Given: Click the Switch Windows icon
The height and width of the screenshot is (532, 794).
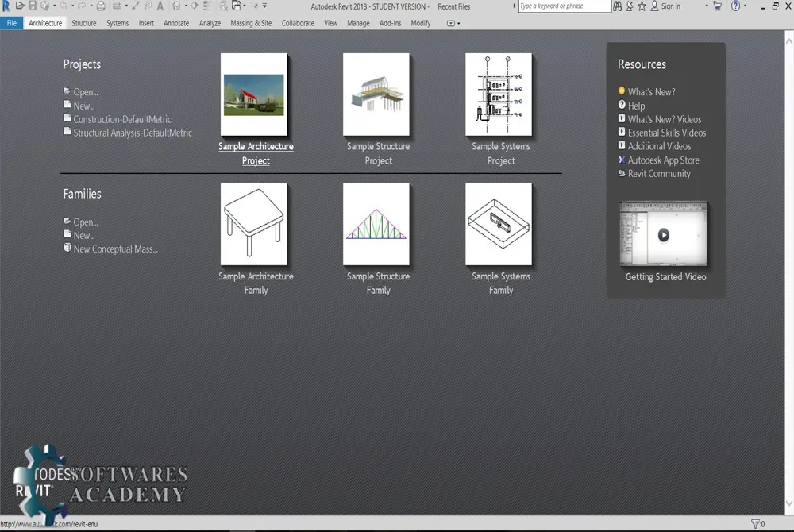Looking at the screenshot, I should [236, 6].
